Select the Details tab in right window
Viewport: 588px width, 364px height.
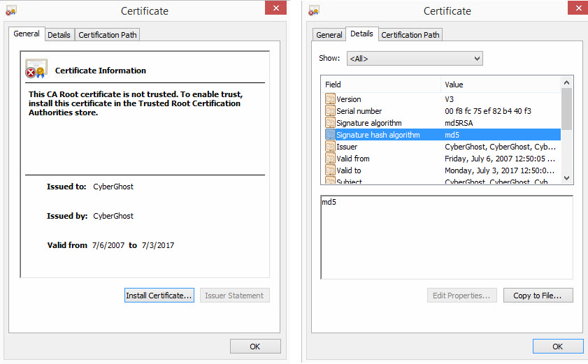(361, 34)
